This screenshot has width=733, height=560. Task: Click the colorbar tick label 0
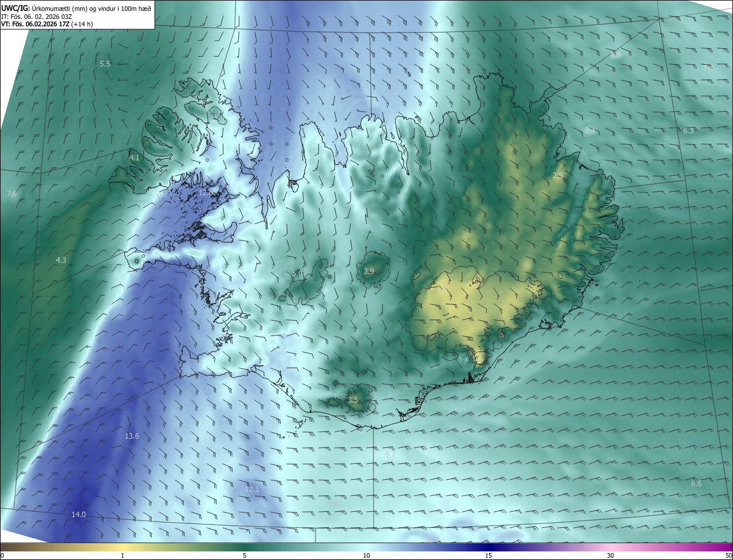tap(2, 555)
